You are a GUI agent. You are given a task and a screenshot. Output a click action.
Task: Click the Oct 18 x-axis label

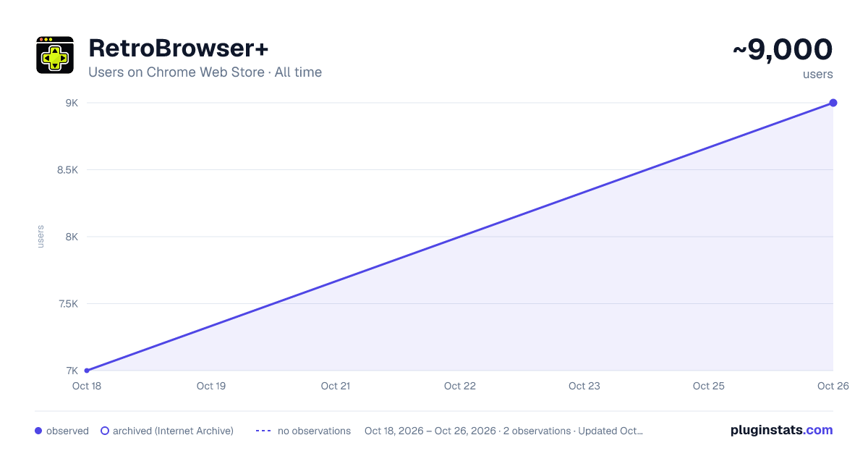[87, 386]
